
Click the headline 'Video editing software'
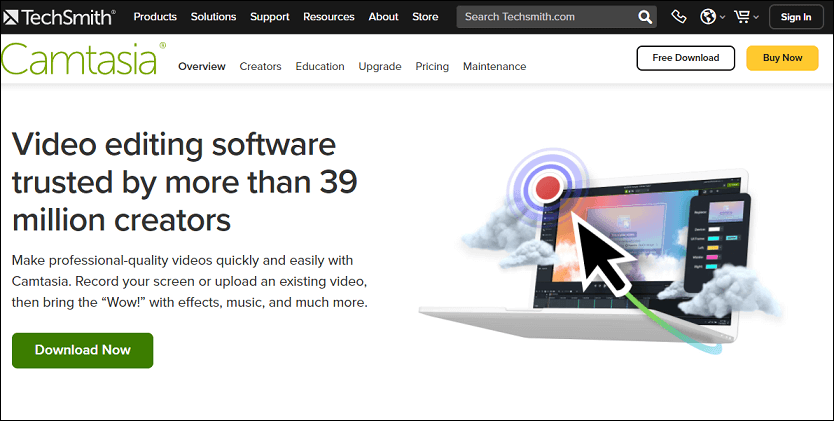click(x=174, y=144)
